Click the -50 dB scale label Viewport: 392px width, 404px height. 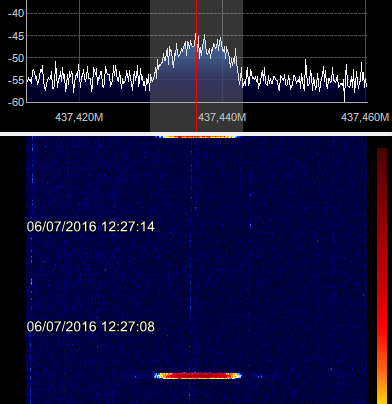[x=16, y=58]
